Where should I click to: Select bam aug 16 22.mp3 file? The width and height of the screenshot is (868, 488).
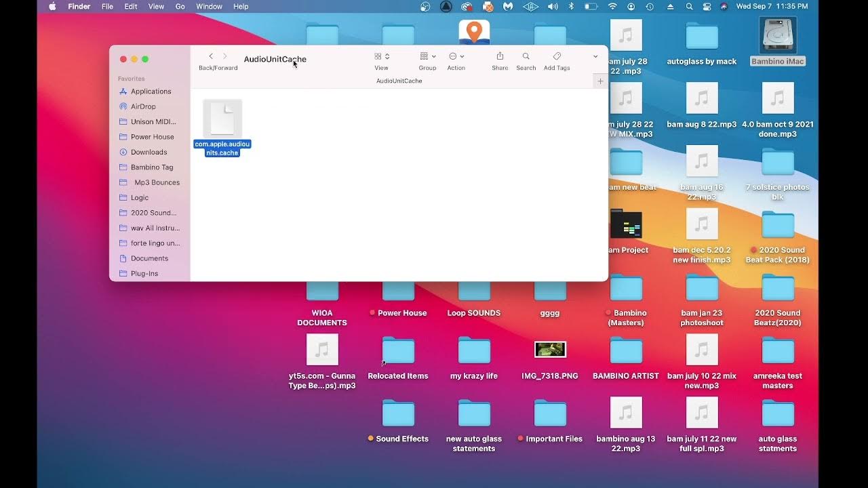pyautogui.click(x=702, y=172)
